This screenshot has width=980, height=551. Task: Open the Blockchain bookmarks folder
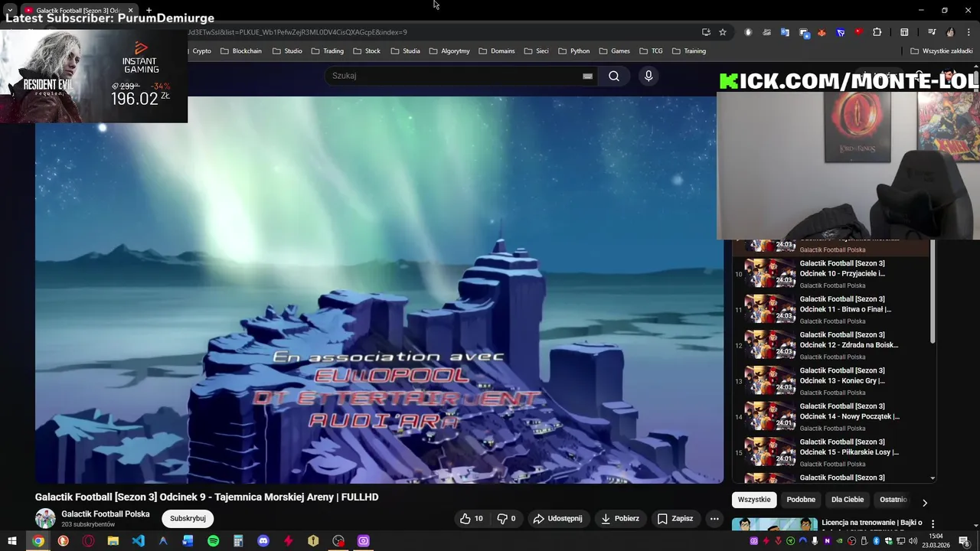[240, 51]
